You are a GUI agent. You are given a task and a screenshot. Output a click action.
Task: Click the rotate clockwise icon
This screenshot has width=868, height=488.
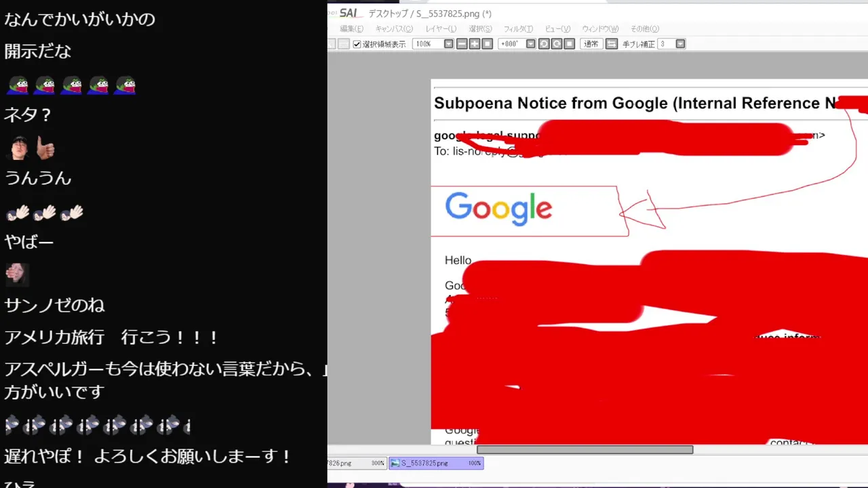coord(556,44)
